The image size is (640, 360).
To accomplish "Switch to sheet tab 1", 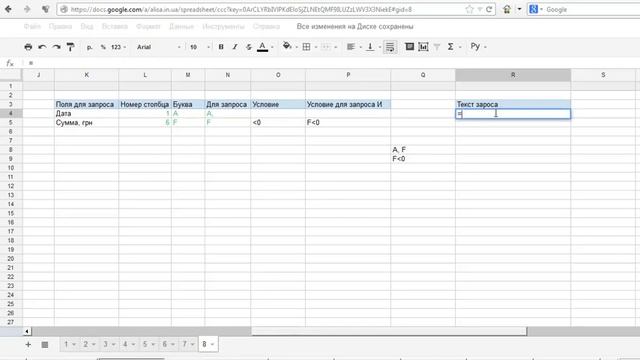I will 66,344.
